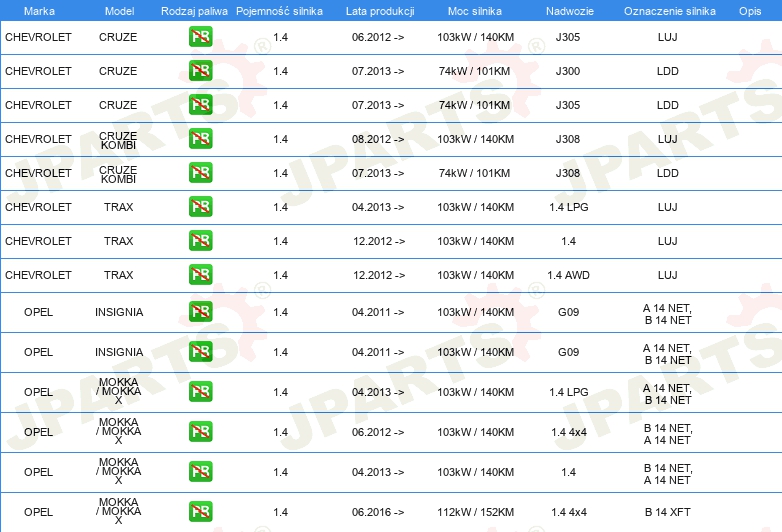Image resolution: width=782 pixels, height=532 pixels.
Task: Click the fuel icon for Cruze Kombi LDD row
Action: [x=200, y=173]
